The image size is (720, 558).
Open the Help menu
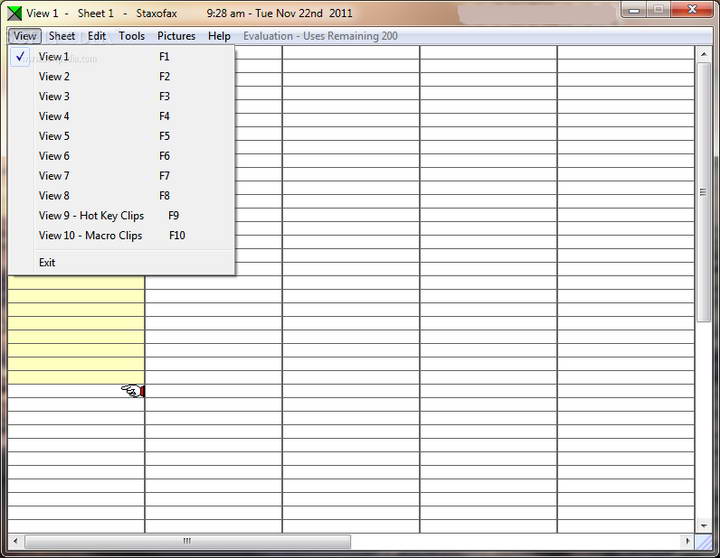pos(219,36)
